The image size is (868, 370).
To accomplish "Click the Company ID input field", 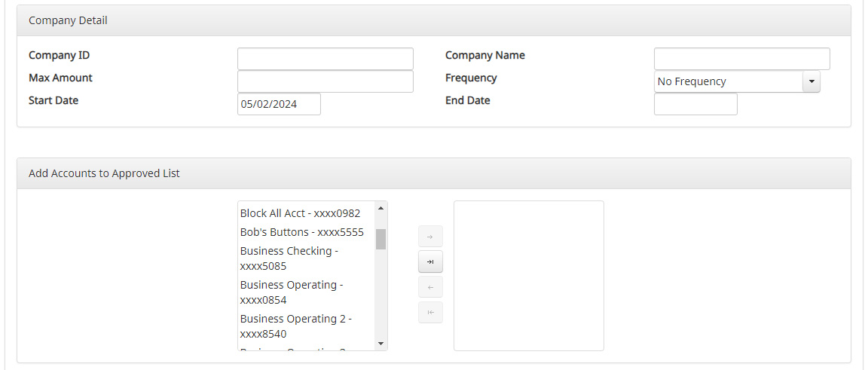I will coord(325,59).
